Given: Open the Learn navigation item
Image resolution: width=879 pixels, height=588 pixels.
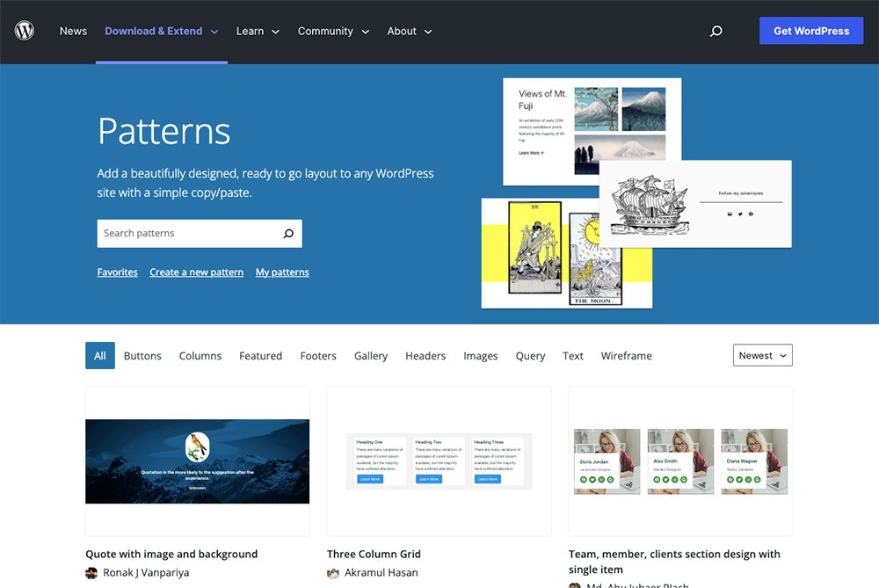Looking at the screenshot, I should (x=250, y=32).
